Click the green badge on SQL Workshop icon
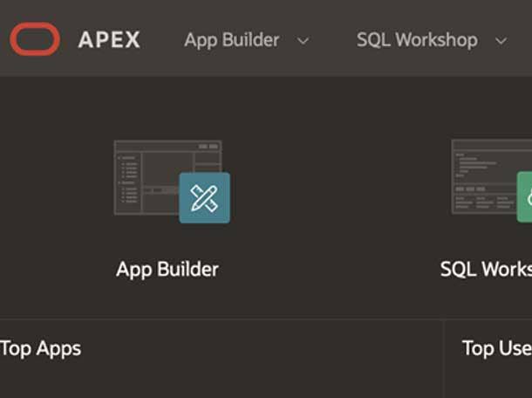 [x=525, y=196]
